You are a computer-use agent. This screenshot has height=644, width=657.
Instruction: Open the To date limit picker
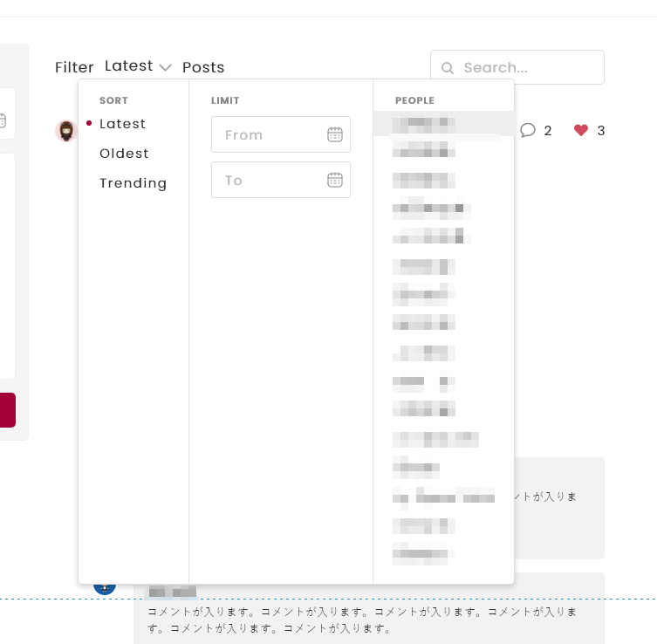click(270, 180)
